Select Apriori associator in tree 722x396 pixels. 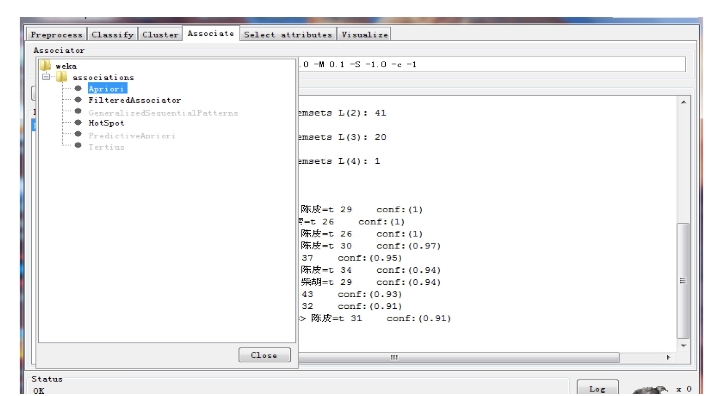click(x=107, y=88)
